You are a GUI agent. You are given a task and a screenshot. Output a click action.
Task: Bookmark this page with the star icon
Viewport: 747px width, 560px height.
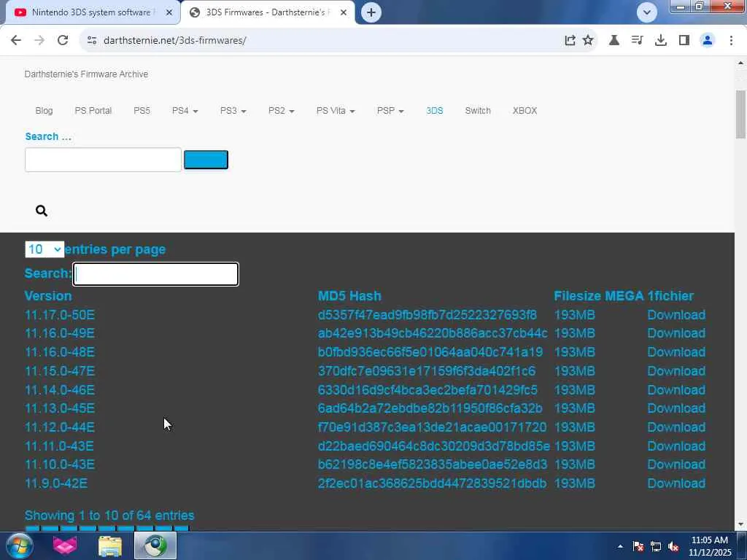click(588, 41)
